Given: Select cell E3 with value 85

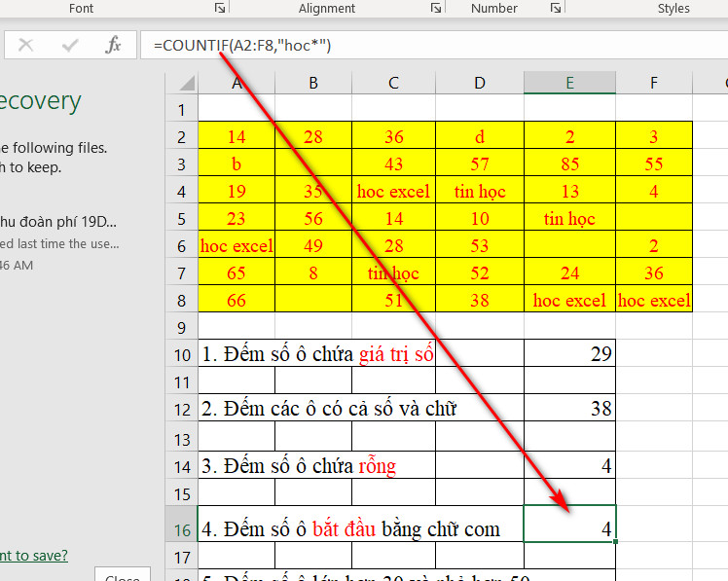Looking at the screenshot, I should 569,163.
